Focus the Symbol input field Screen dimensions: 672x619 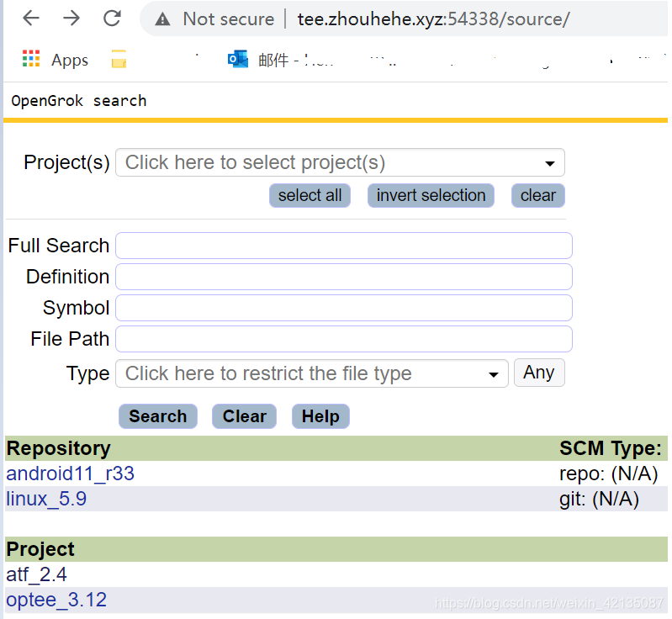[344, 308]
